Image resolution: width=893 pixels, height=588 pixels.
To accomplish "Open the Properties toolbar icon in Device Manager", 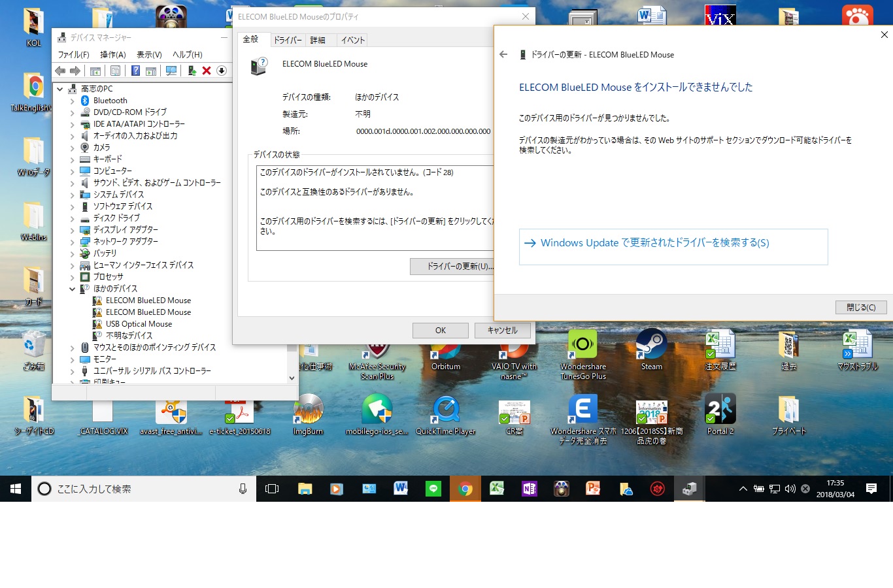I will tap(116, 71).
